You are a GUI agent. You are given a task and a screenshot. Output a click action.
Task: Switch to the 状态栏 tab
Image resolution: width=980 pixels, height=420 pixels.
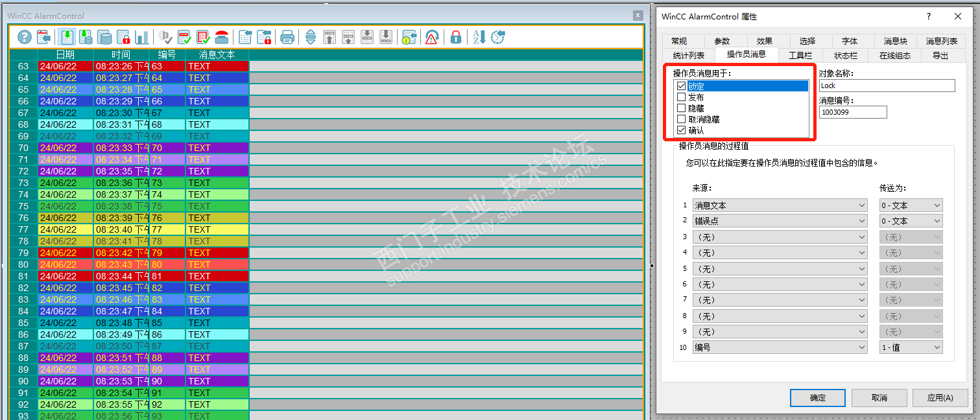pyautogui.click(x=846, y=55)
